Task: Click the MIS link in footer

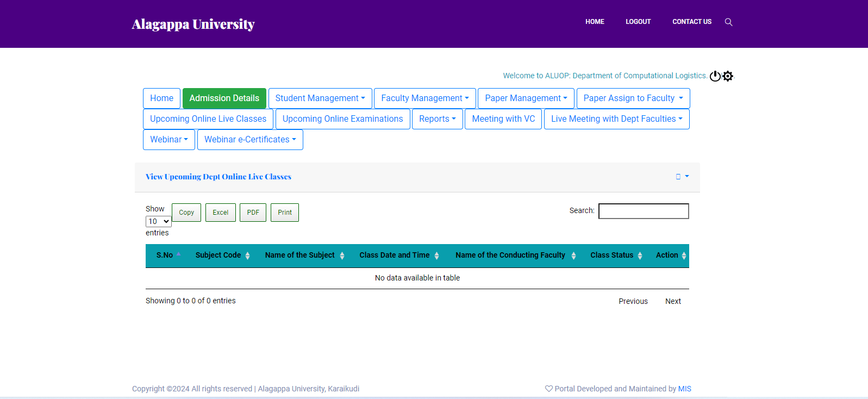Action: click(685, 389)
